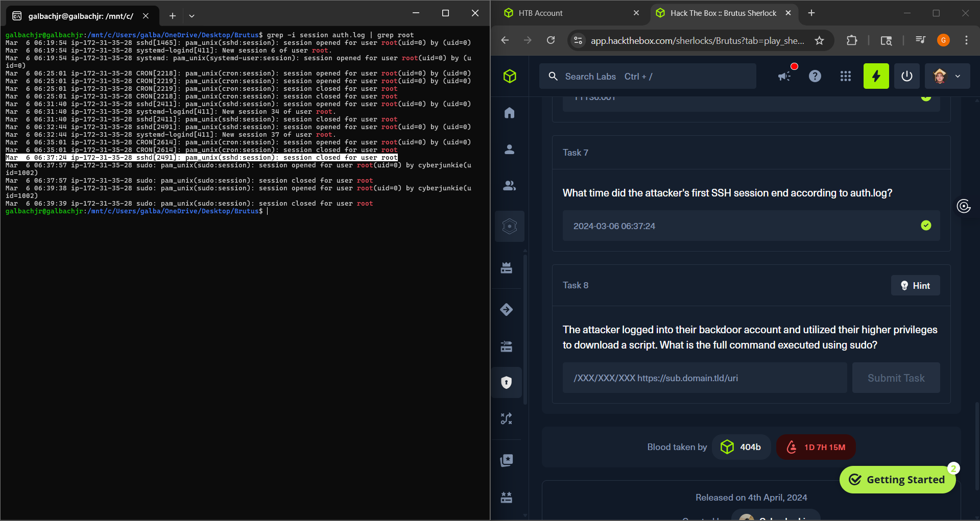Open the user avatar account dropdown
The height and width of the screenshot is (521, 980).
coord(947,77)
